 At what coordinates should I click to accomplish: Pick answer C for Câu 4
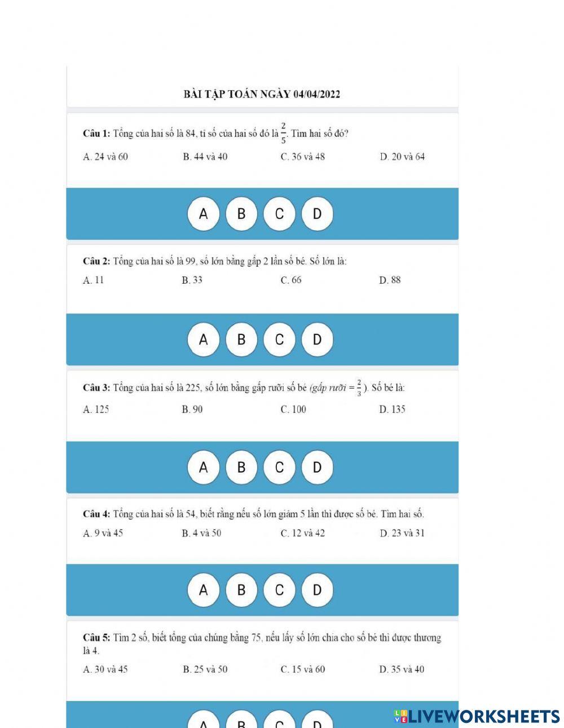point(279,590)
